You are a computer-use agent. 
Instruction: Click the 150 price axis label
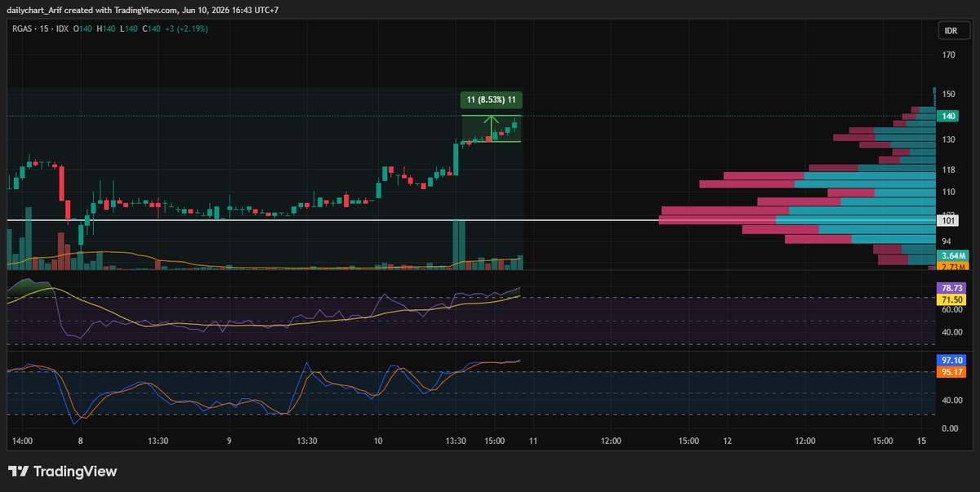(x=949, y=94)
